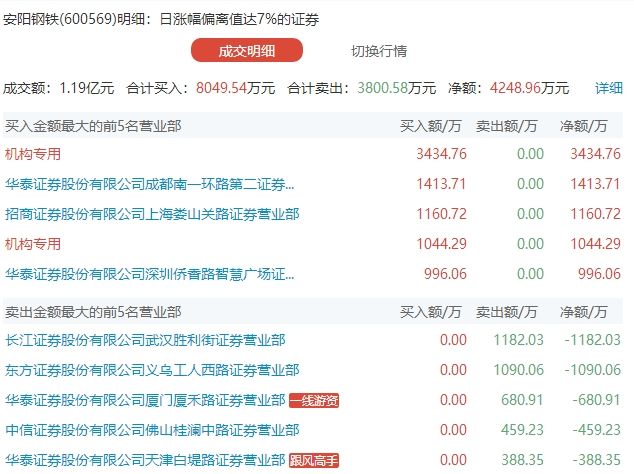The image size is (634, 474).
Task: Select sell amount 459.23 cell
Action: tap(522, 430)
